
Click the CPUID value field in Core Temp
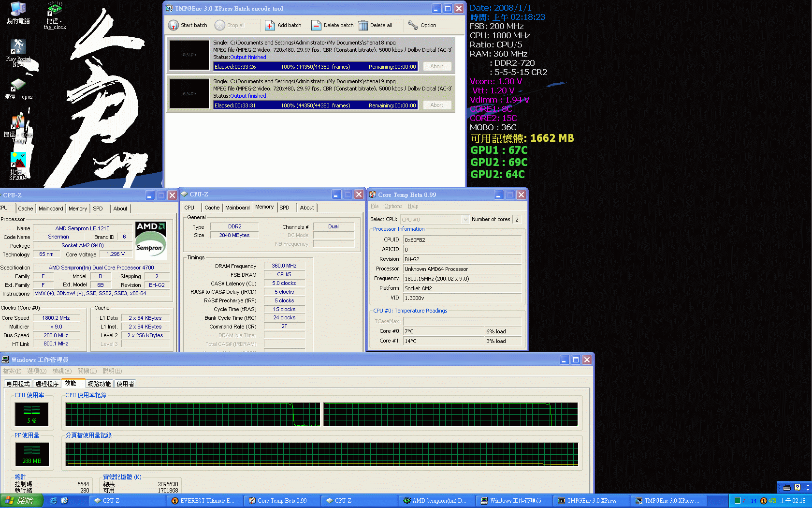(x=463, y=239)
